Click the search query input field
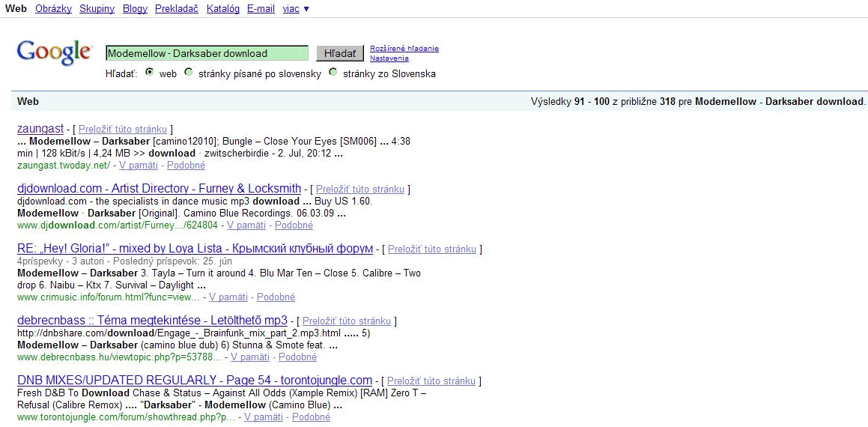 207,53
